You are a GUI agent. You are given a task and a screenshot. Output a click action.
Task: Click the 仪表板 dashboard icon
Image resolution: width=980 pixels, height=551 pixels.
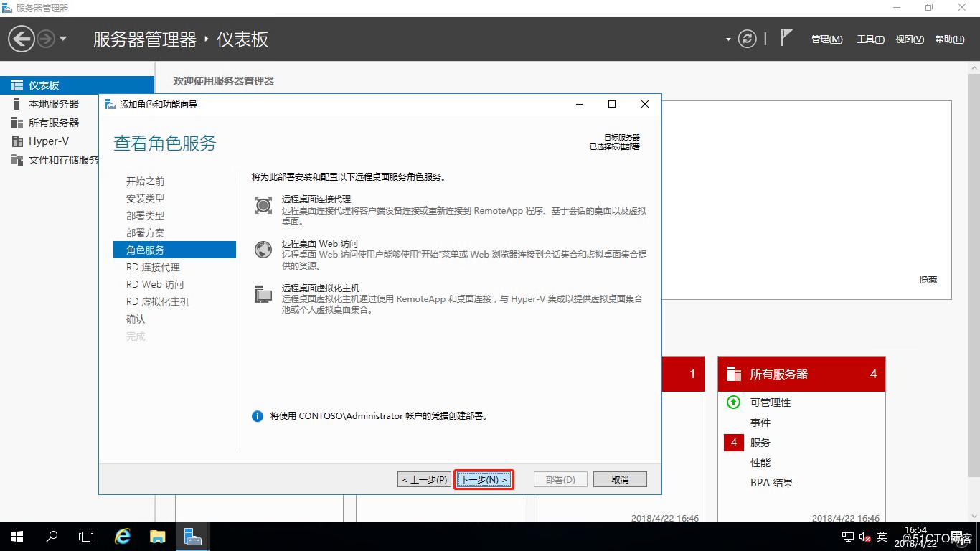pyautogui.click(x=17, y=85)
